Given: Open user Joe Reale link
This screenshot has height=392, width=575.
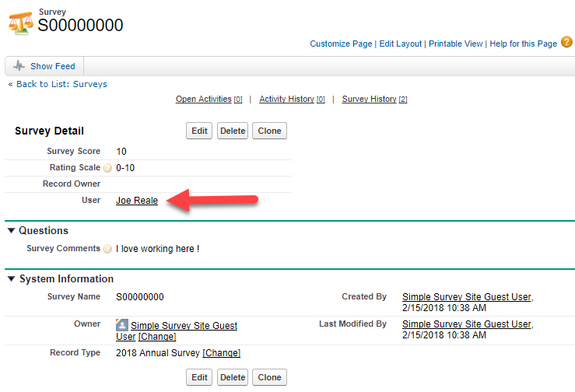Looking at the screenshot, I should (x=137, y=201).
